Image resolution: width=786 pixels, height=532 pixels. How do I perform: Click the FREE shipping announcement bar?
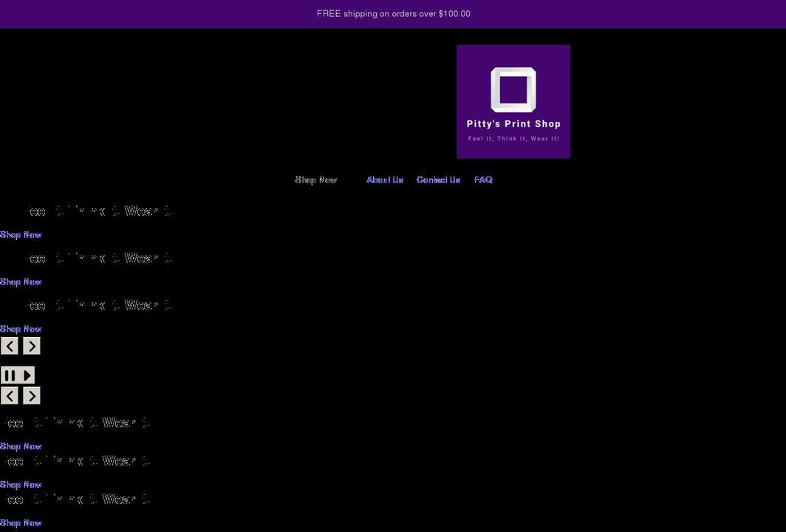(x=393, y=13)
